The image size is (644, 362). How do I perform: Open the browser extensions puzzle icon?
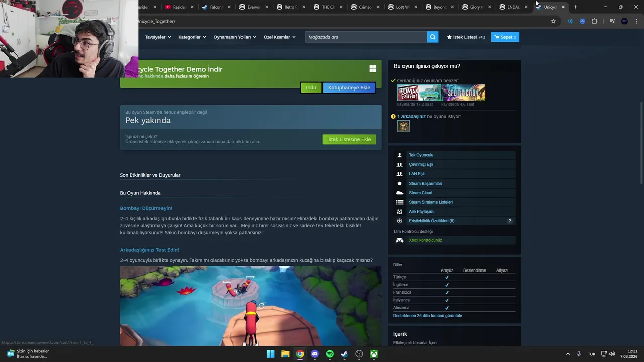pos(595,21)
